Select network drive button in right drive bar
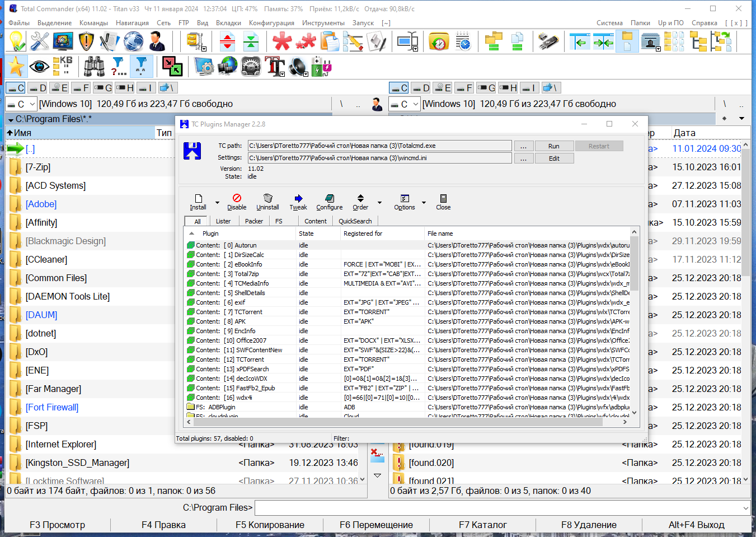The width and height of the screenshot is (756, 537). (551, 88)
